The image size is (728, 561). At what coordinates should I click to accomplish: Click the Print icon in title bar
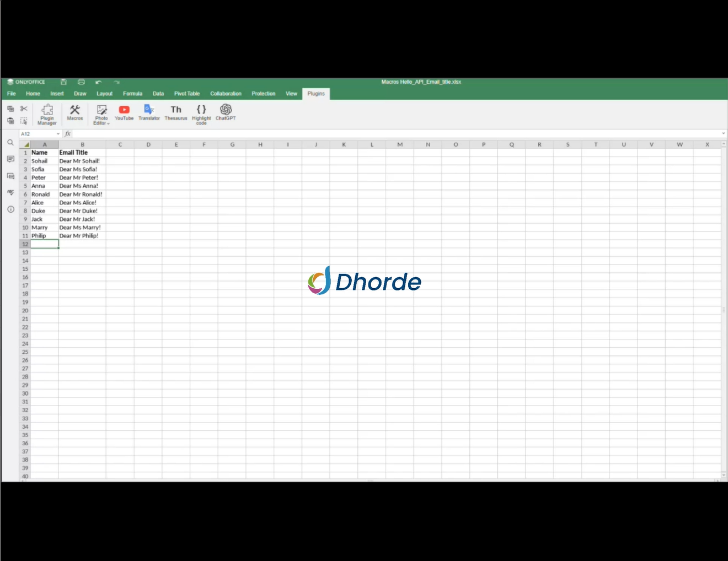point(81,82)
